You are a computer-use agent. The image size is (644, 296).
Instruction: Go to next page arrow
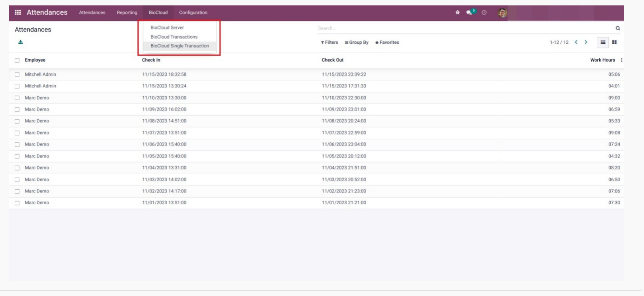(x=586, y=42)
